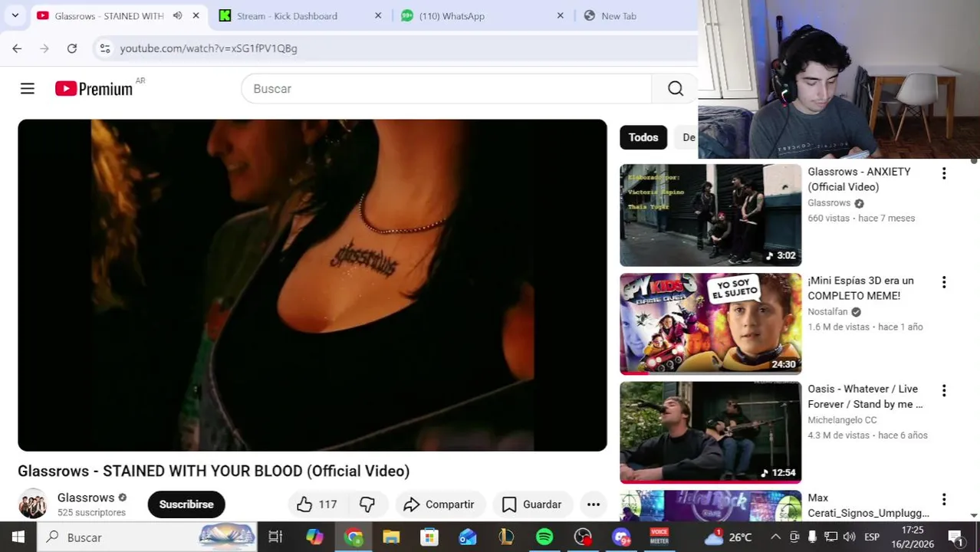The width and height of the screenshot is (980, 552).
Task: Open the tab search dropdown arrow
Action: (x=15, y=15)
